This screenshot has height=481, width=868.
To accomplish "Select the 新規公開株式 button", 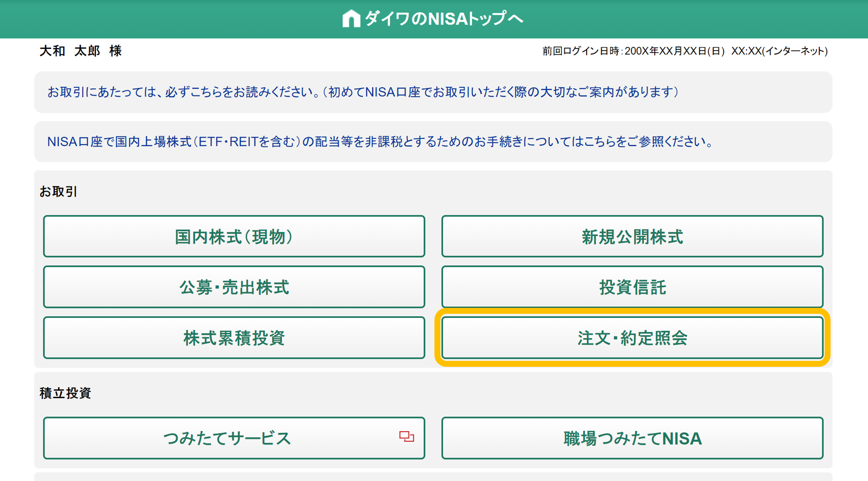I will (x=632, y=236).
